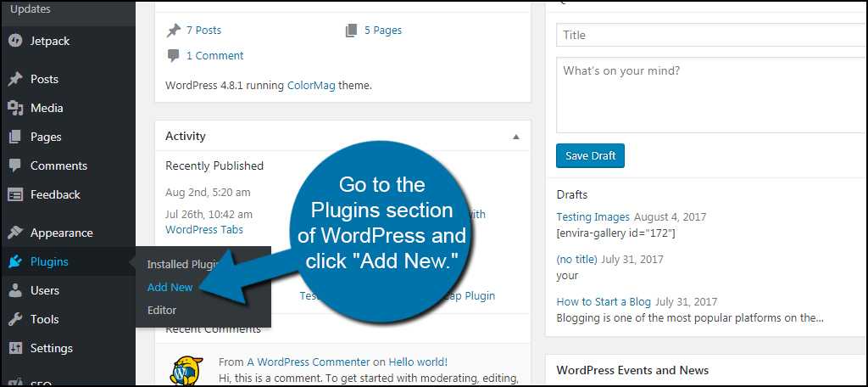Click the Jul 26th, 10:42 am timestamp
This screenshot has width=868, height=387.
click(x=209, y=214)
